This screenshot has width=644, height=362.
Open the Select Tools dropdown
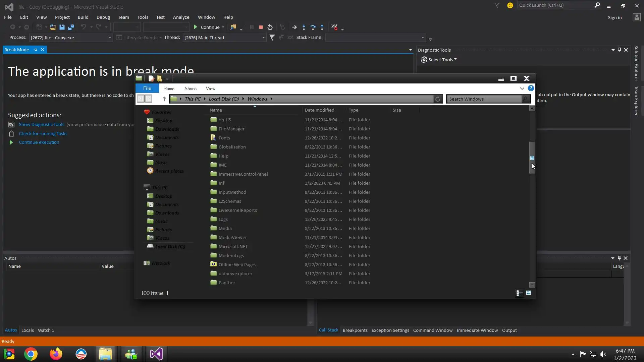point(439,60)
